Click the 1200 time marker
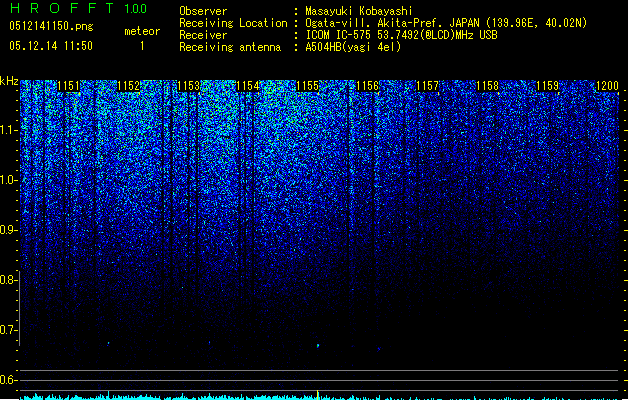Image resolution: width=629 pixels, height=400 pixels. click(x=607, y=86)
